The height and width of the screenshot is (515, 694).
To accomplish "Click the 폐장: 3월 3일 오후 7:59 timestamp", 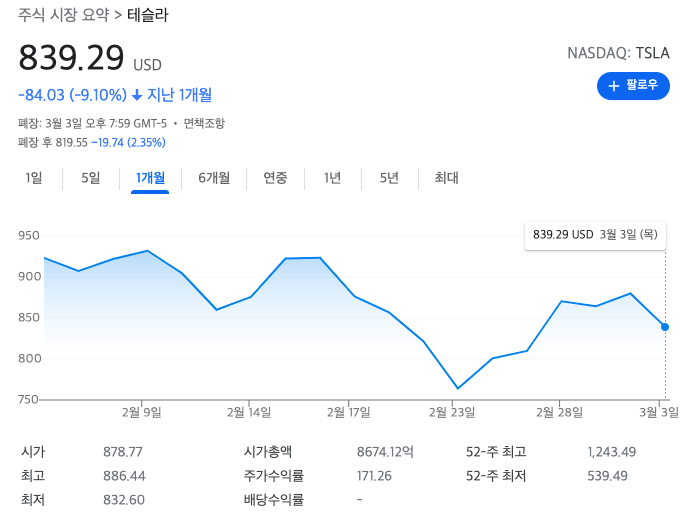I will (92, 123).
